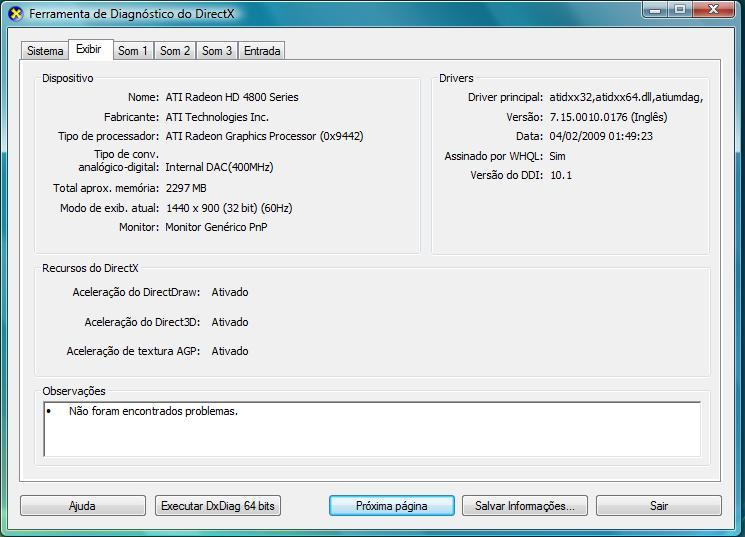745x537 pixels.
Task: Go to Próxima página
Action: (x=392, y=506)
